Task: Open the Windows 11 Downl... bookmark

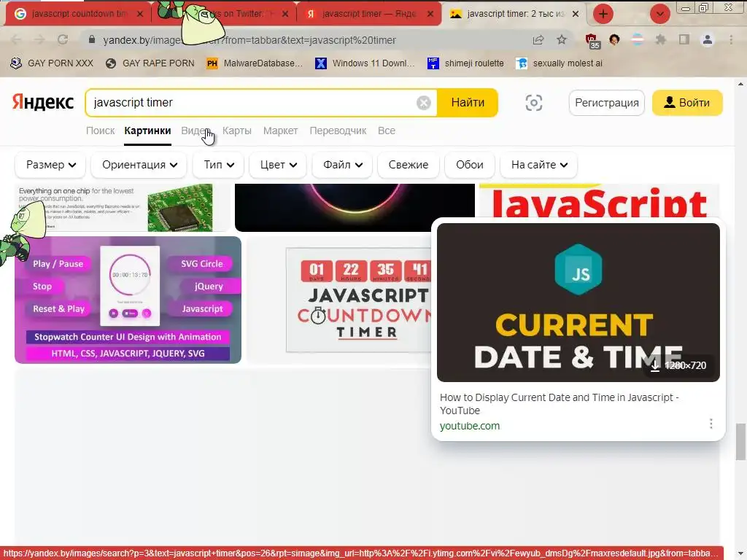Action: 365,63
